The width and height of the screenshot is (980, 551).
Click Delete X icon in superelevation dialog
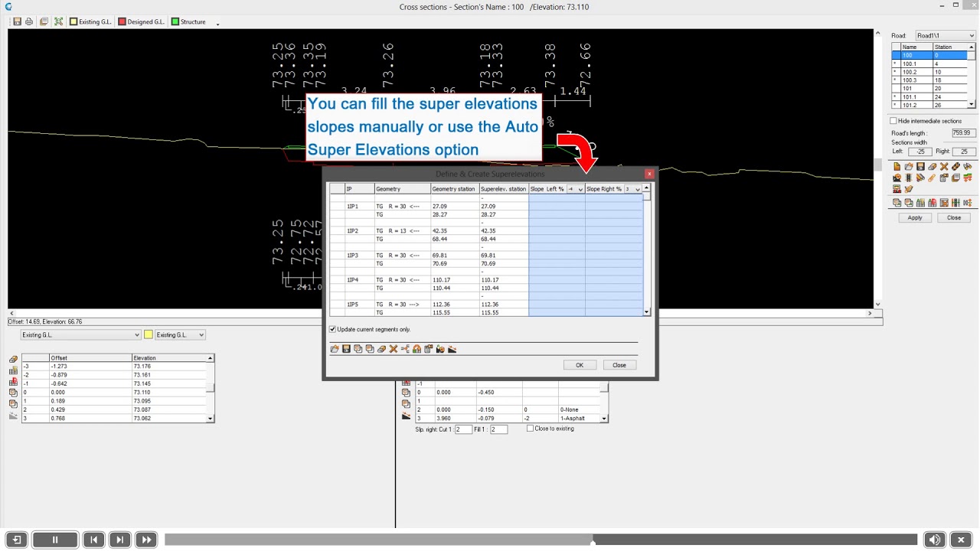click(394, 349)
